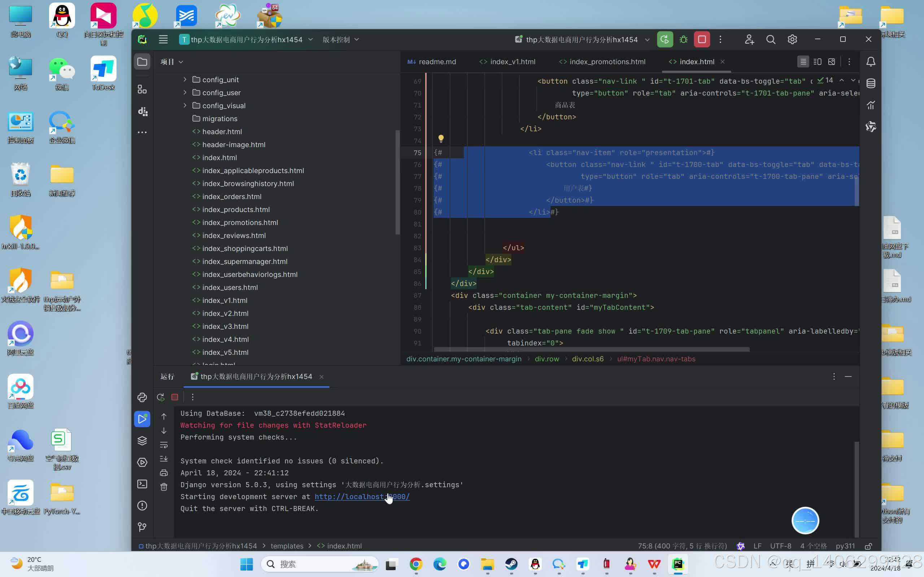Expand the config_unit folder

185,79
